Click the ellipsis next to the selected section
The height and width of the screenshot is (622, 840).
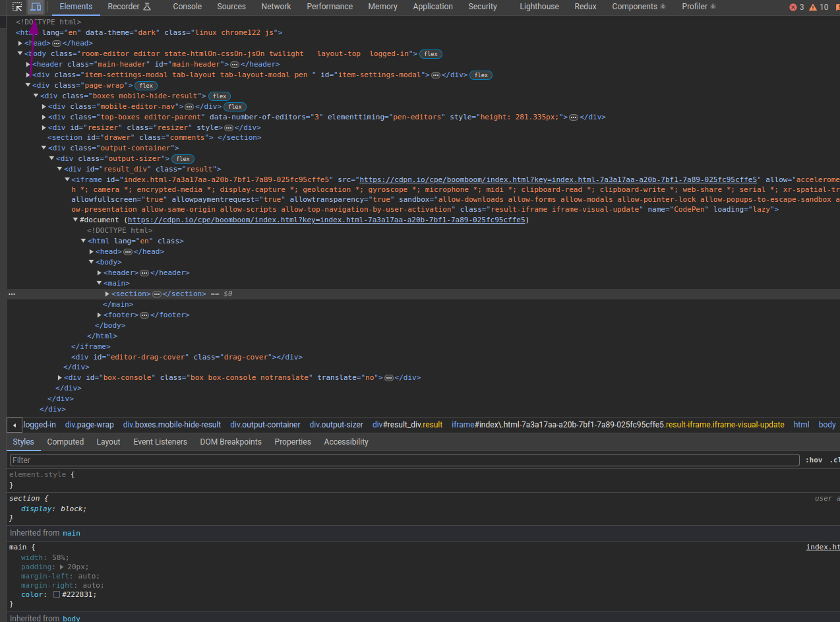pyautogui.click(x=157, y=294)
